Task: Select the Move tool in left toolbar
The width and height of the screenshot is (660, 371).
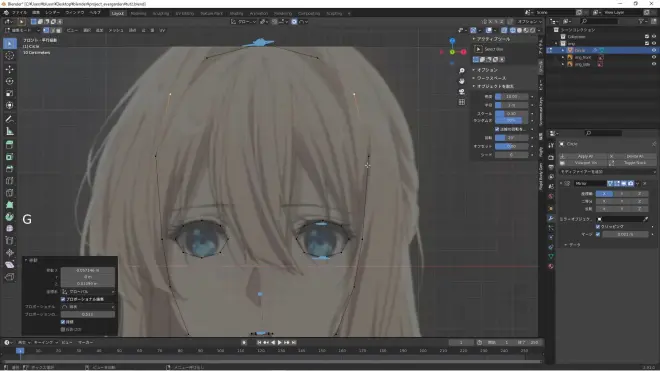Action: (10, 69)
